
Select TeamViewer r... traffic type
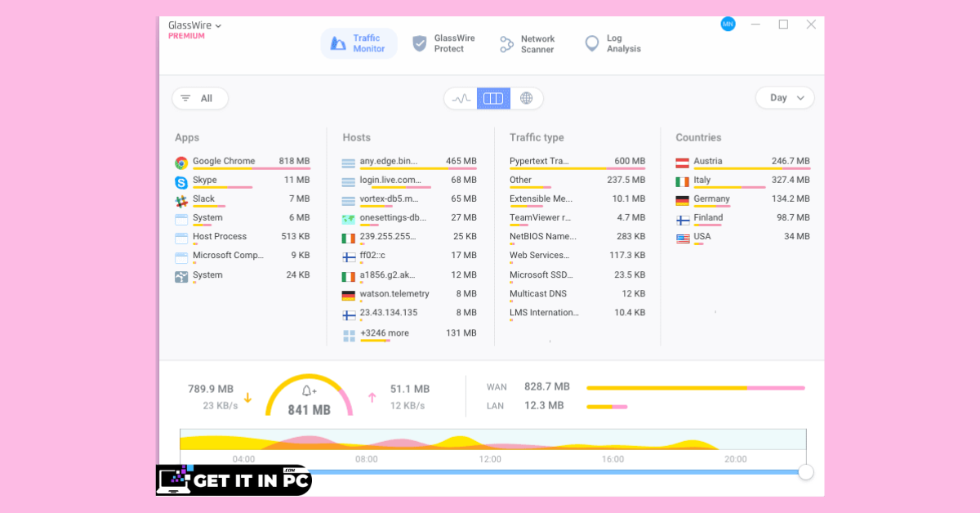[x=577, y=218]
